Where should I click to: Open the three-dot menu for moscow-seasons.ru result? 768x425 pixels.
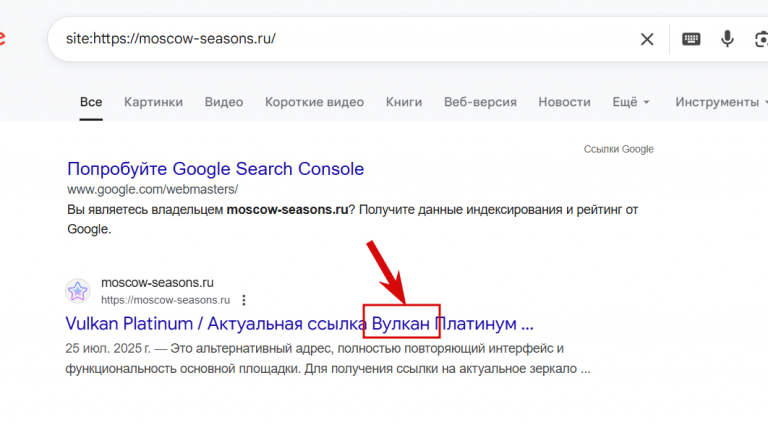click(x=244, y=300)
